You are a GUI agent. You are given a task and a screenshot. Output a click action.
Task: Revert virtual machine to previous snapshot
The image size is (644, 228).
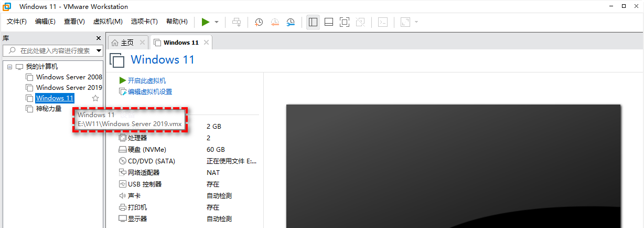click(275, 22)
